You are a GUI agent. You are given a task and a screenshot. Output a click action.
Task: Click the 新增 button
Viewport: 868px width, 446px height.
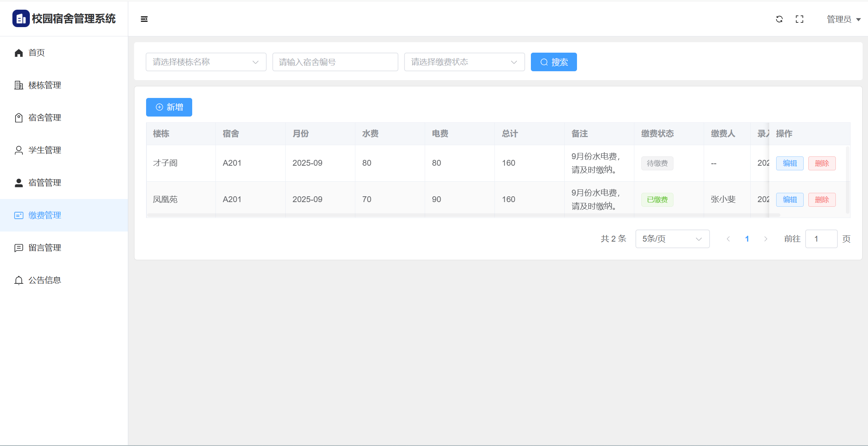tap(169, 107)
